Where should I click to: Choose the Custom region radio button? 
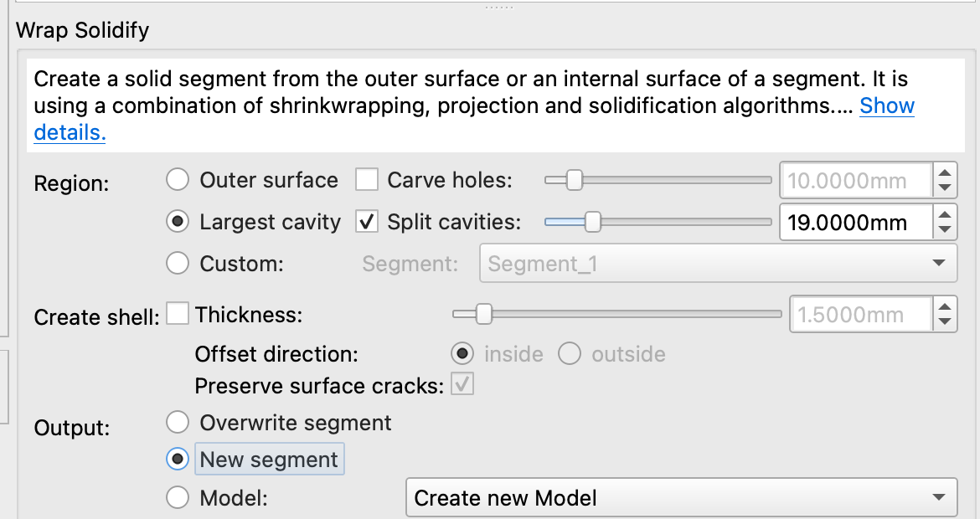click(x=178, y=264)
